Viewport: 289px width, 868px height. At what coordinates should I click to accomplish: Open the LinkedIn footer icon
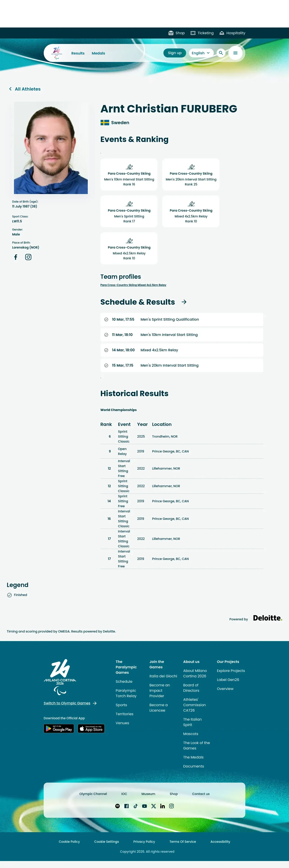pyautogui.click(x=163, y=806)
